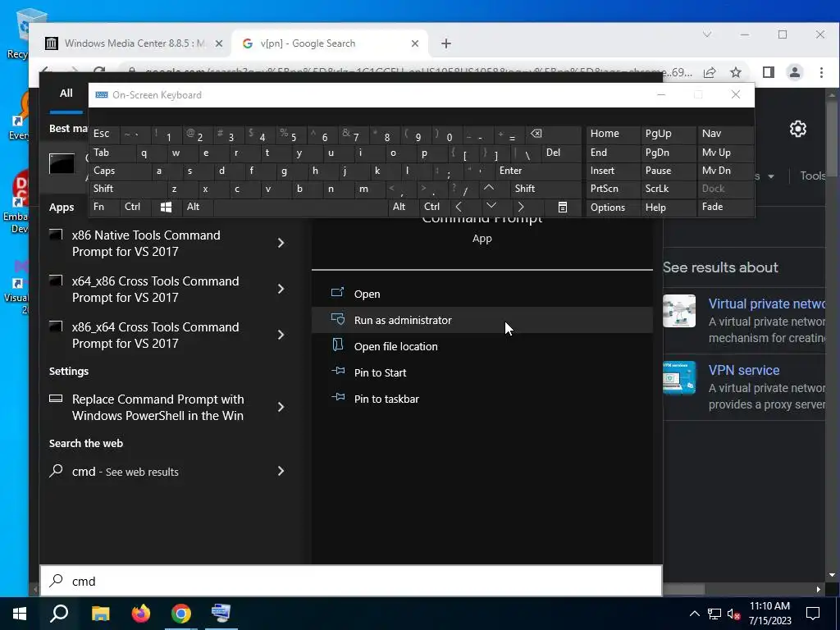Click the Chrome icon in the taskbar
840x630 pixels.
tap(181, 614)
